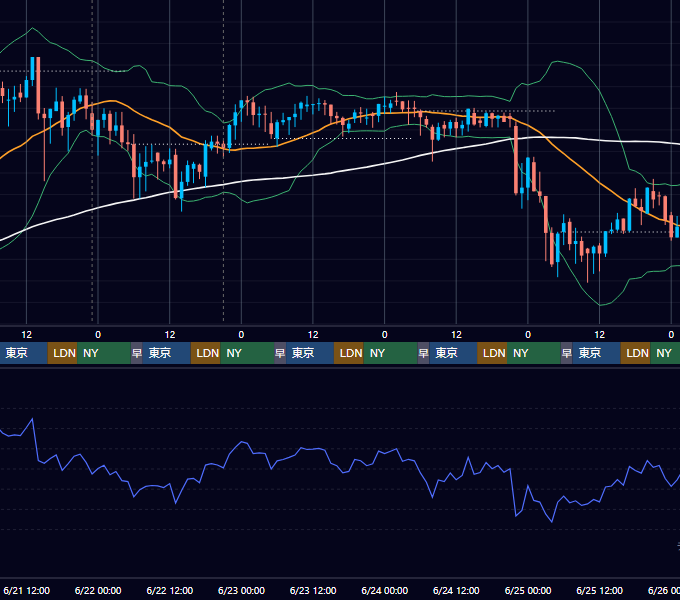Viewport: 680px width, 600px height.
Task: Select the NY block right after 6/24 LDN
Action: click(534, 353)
